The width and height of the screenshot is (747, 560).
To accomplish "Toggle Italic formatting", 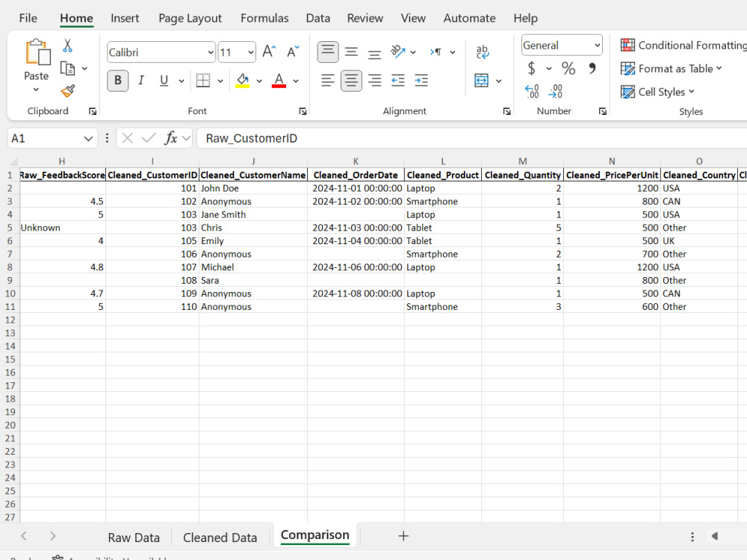I will (141, 81).
